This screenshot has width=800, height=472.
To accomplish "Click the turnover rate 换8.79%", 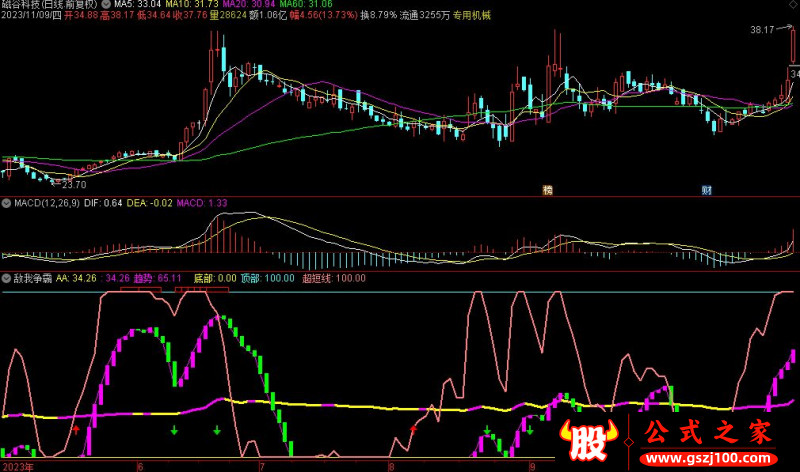I will [379, 15].
